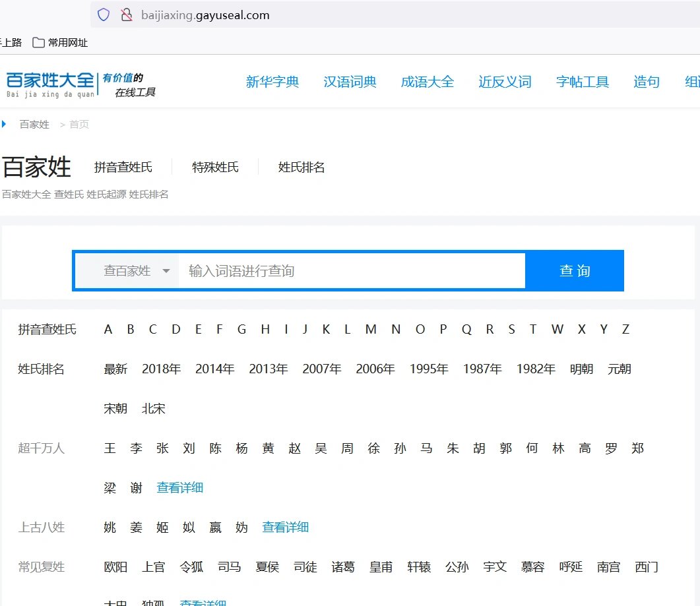Focus the 输入词语进行查询 search box
The image size is (700, 606).
click(352, 271)
